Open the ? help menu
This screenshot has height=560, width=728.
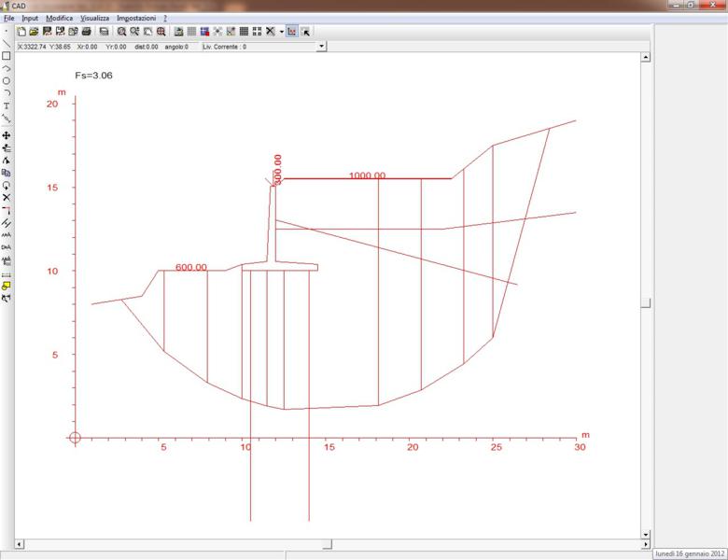point(165,18)
